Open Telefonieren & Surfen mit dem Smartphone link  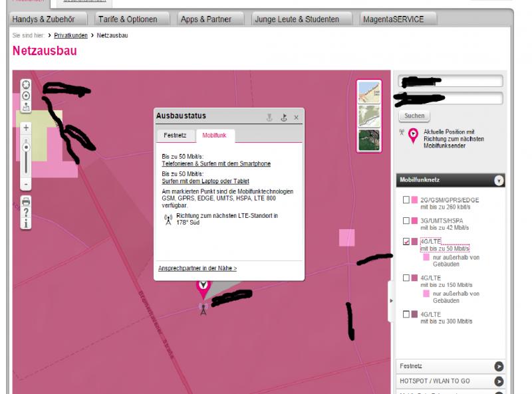[216, 163]
